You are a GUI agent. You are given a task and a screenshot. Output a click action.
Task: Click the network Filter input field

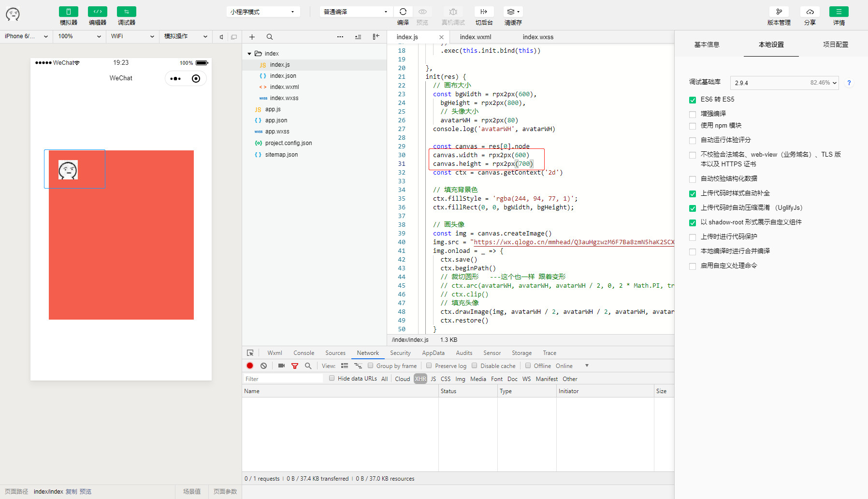click(283, 379)
